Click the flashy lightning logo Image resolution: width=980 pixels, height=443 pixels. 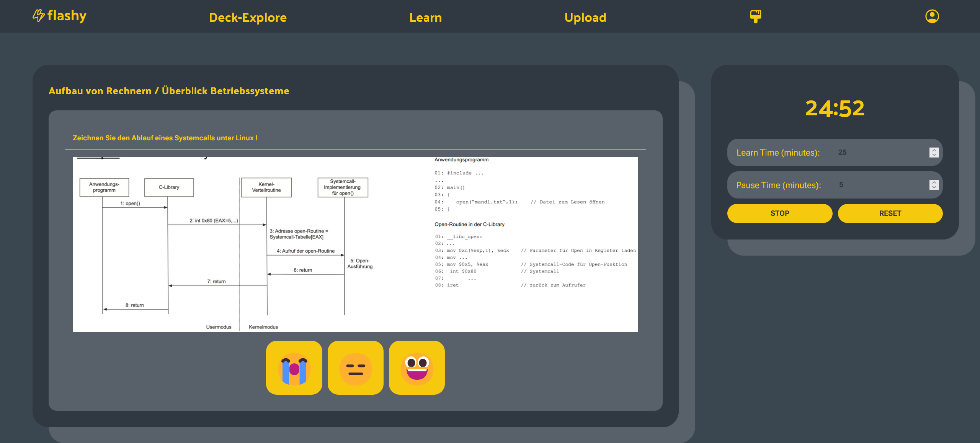coord(39,16)
